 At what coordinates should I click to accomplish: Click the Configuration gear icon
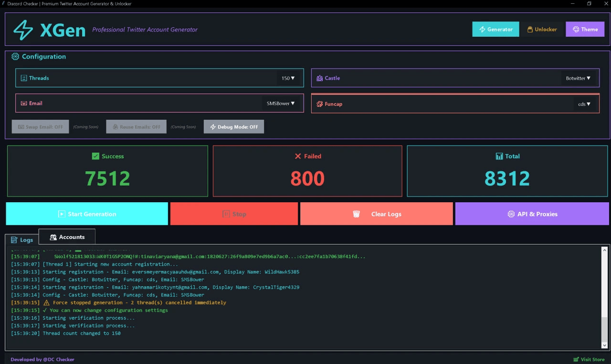click(x=15, y=56)
